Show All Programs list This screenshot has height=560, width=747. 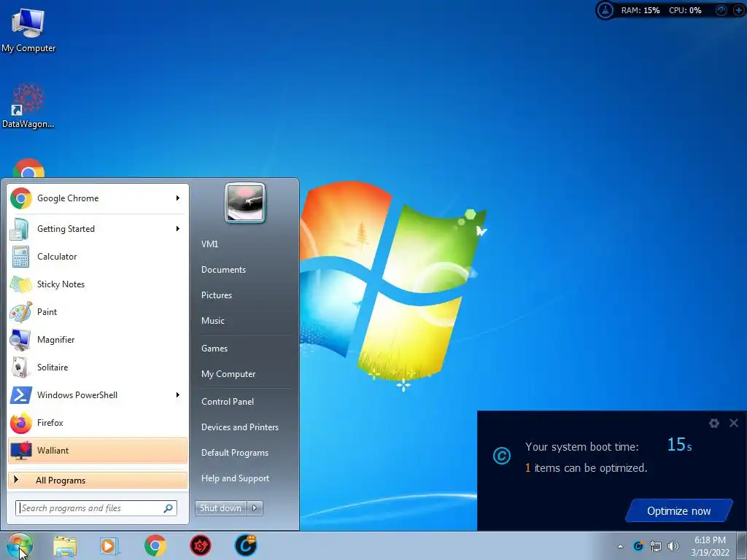tap(98, 480)
